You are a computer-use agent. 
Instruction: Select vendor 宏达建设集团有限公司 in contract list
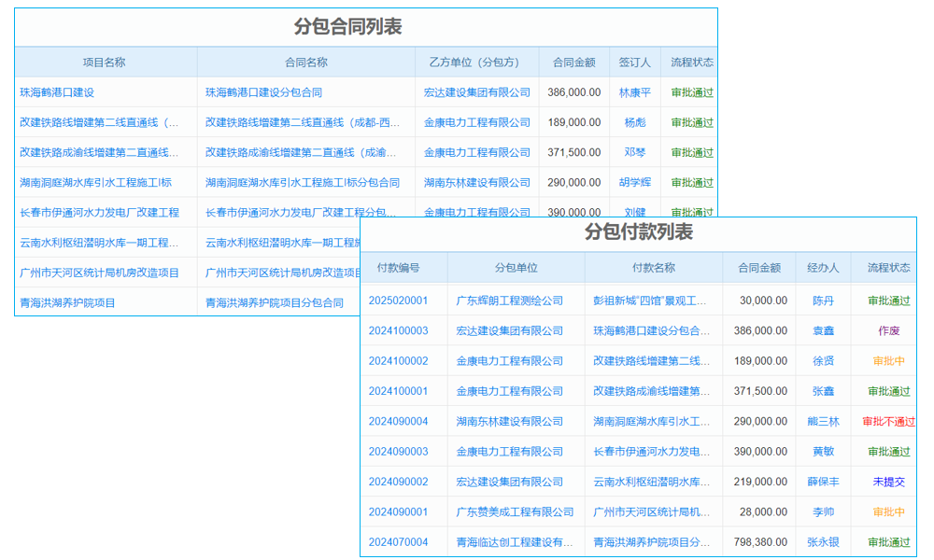click(x=477, y=92)
